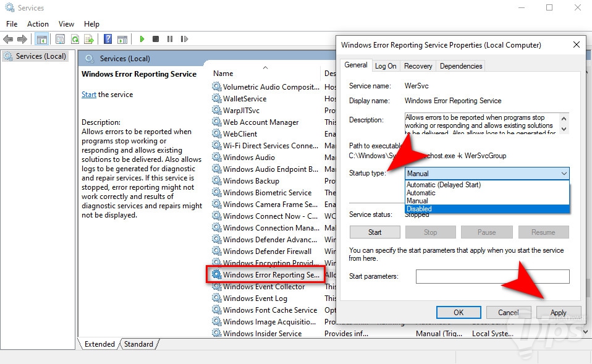Switch to the Log On tab
592x364 pixels.
pos(386,66)
